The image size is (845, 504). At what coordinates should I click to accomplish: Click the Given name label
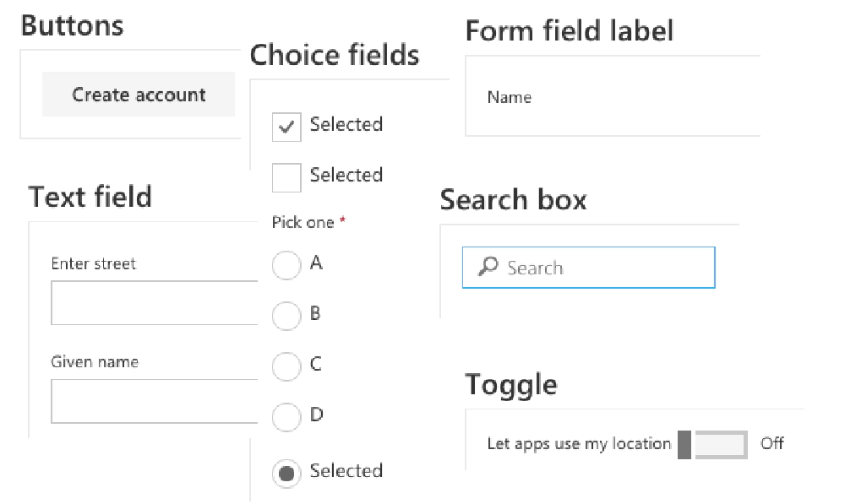pyautogui.click(x=95, y=362)
